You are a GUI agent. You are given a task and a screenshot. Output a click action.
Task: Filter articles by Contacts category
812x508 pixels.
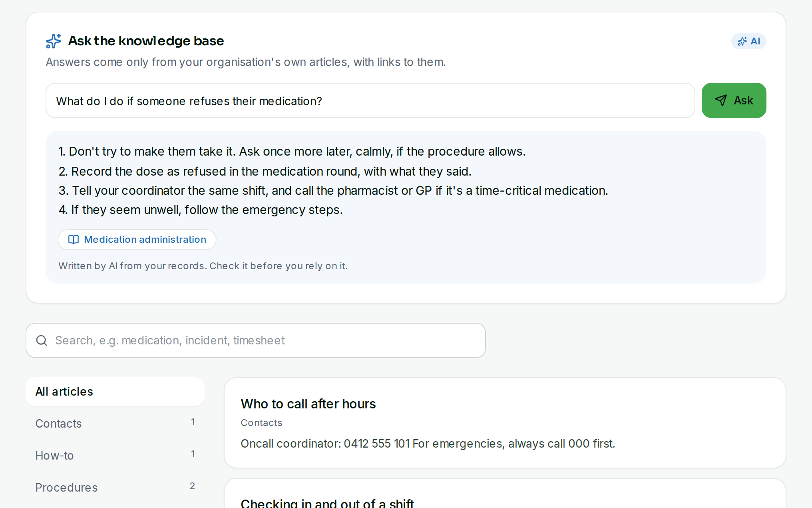click(115, 424)
